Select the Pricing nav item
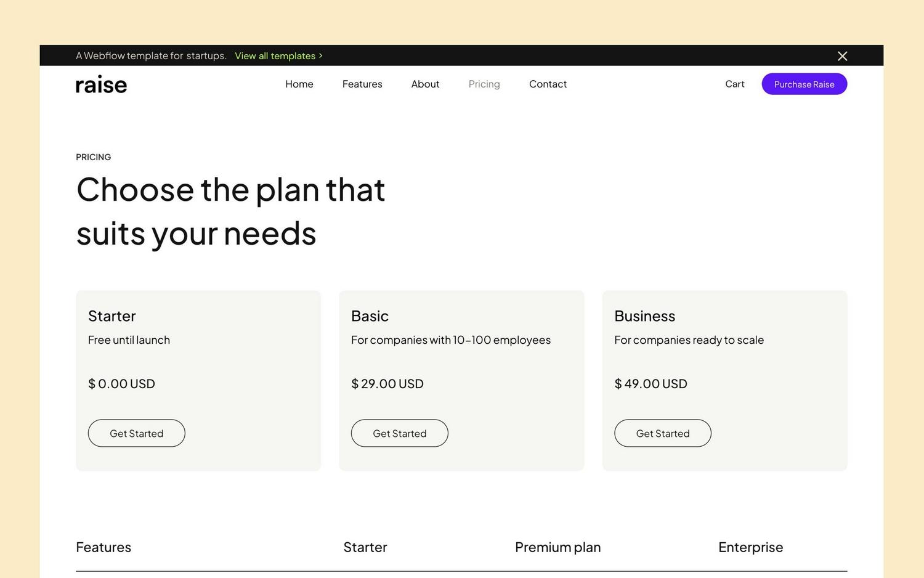The height and width of the screenshot is (578, 924). click(x=484, y=84)
